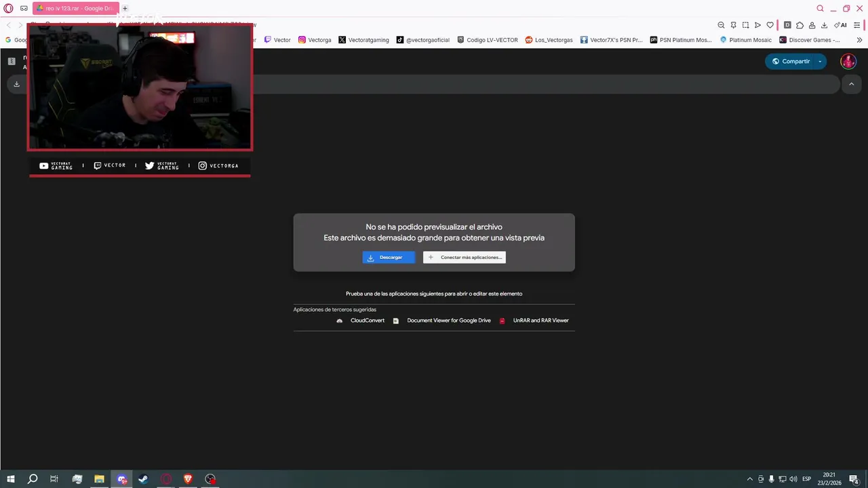Viewport: 868px width, 488px height.
Task: Click the gray 'D' extension icon
Action: coord(787,25)
